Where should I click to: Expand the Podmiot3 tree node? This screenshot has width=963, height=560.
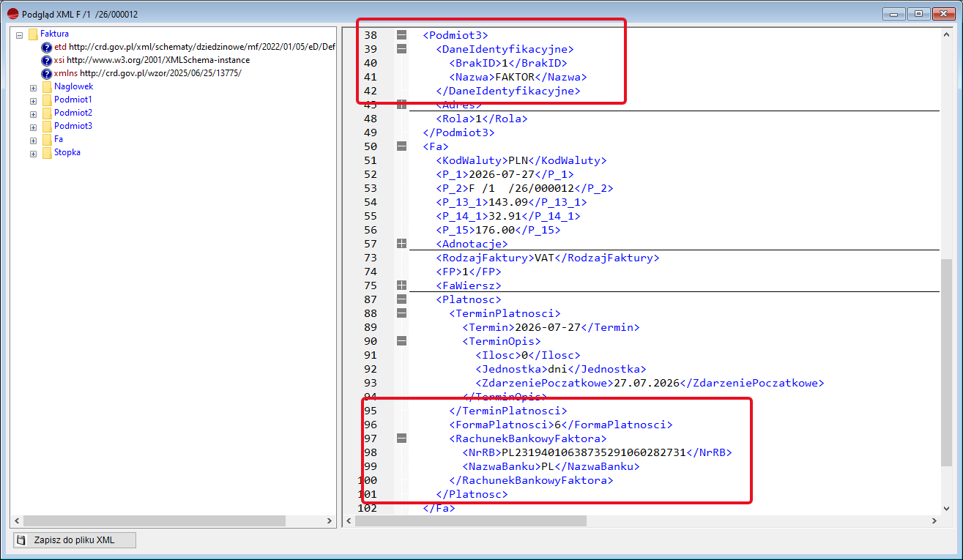click(x=33, y=127)
